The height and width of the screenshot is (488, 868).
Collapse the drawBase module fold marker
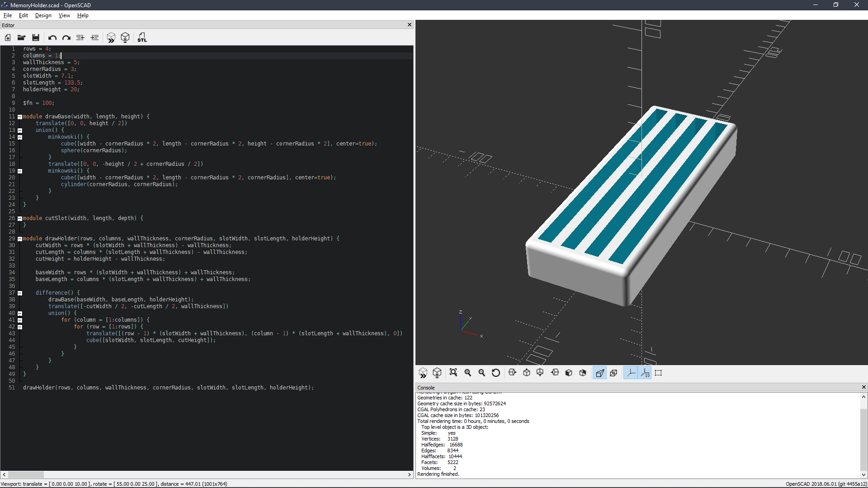click(20, 117)
